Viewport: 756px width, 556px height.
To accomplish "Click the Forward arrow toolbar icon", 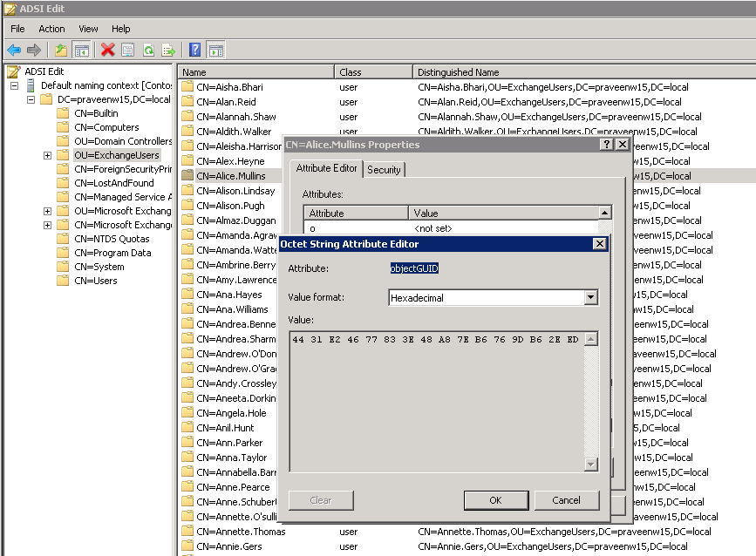I will coord(34,50).
